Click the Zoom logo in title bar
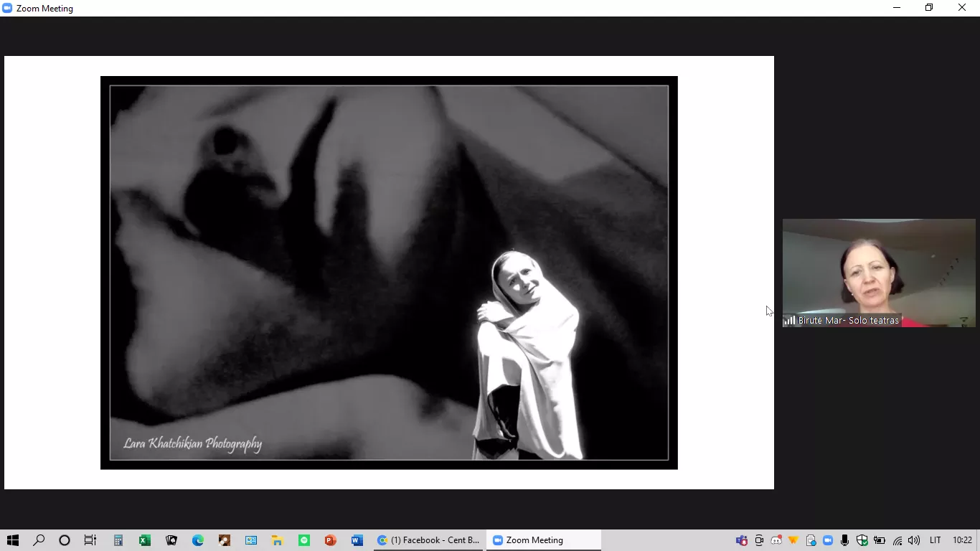The width and height of the screenshot is (980, 551). coord(7,8)
